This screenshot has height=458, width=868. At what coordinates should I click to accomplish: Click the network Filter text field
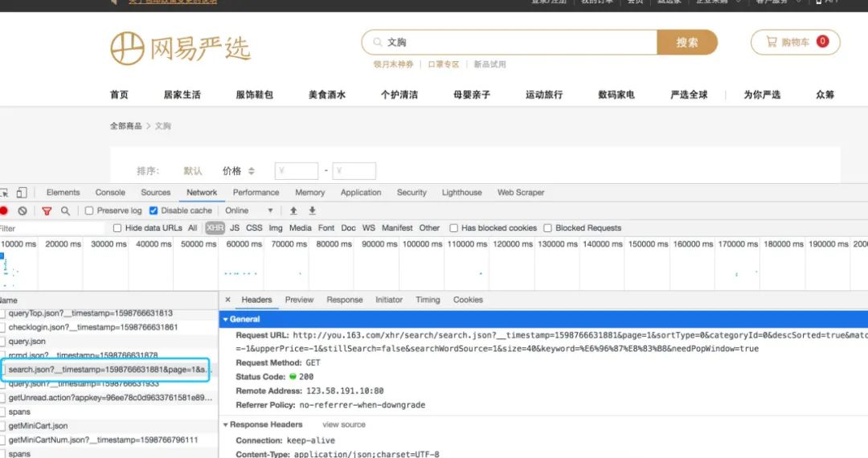click(51, 228)
